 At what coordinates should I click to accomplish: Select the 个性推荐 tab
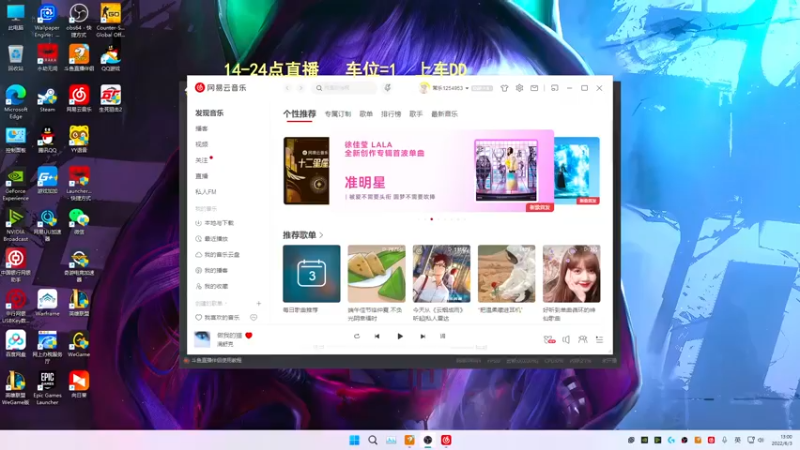click(299, 114)
